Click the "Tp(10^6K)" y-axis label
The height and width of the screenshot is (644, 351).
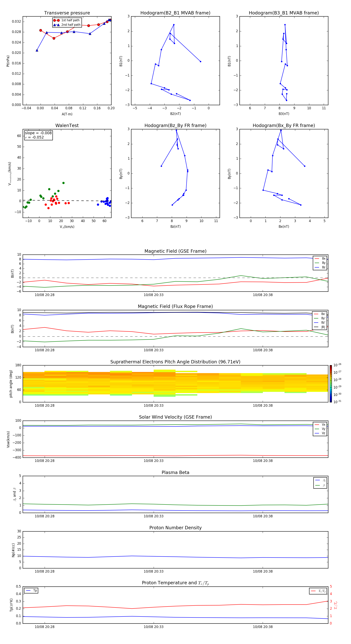[x=11, y=605]
